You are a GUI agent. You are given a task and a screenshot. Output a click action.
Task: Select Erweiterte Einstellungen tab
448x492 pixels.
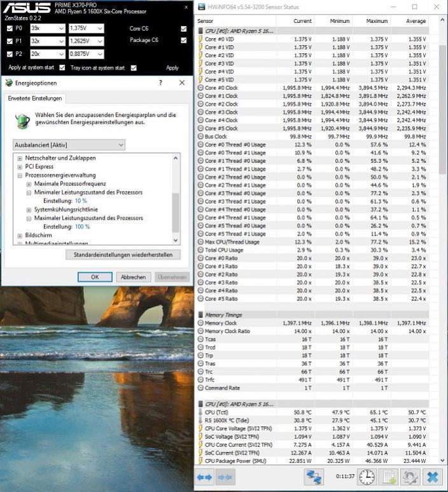pos(35,99)
